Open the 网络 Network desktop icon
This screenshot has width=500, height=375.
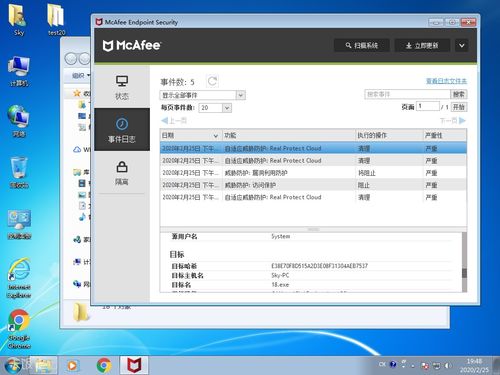[19, 122]
